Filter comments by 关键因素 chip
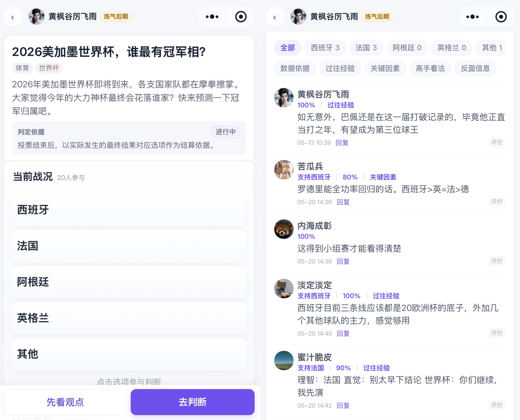 click(385, 68)
